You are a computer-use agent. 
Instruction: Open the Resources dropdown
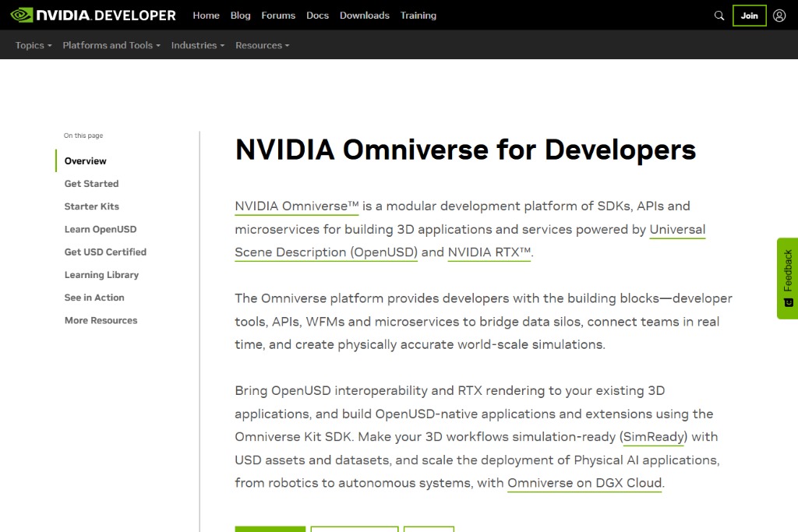point(262,45)
